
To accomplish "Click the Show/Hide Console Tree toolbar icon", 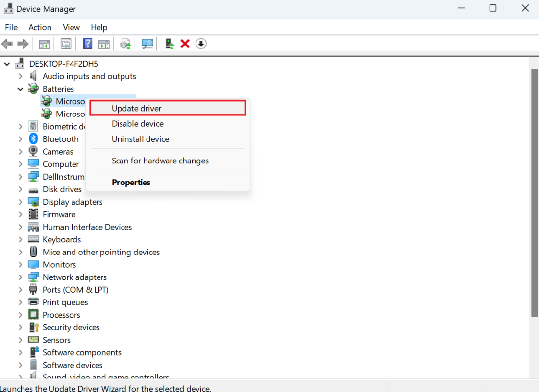I will (45, 44).
